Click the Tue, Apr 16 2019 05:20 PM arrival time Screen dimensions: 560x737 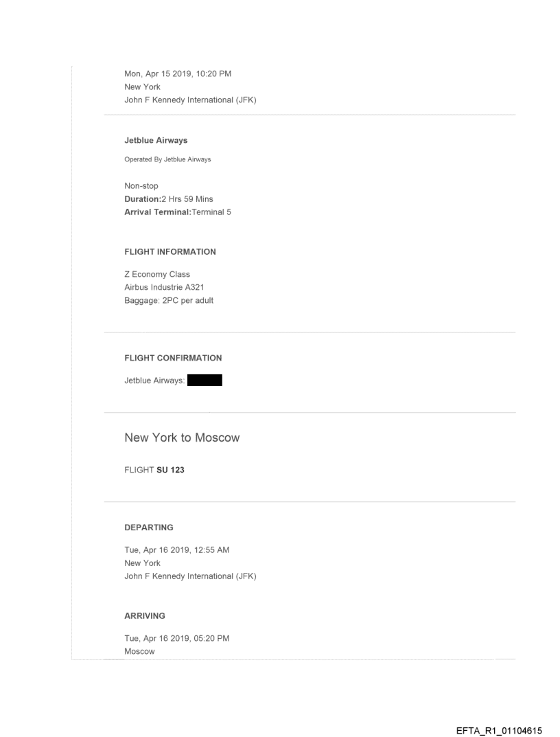[x=176, y=639]
